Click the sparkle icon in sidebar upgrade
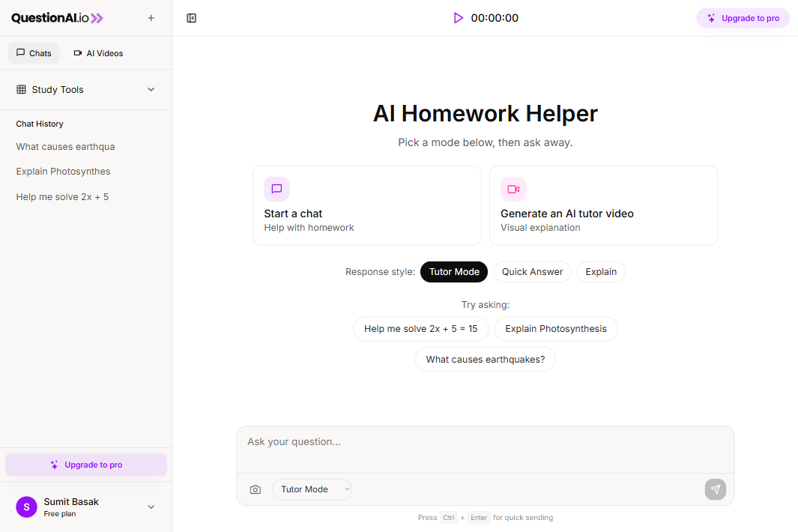The height and width of the screenshot is (532, 798). tap(55, 465)
